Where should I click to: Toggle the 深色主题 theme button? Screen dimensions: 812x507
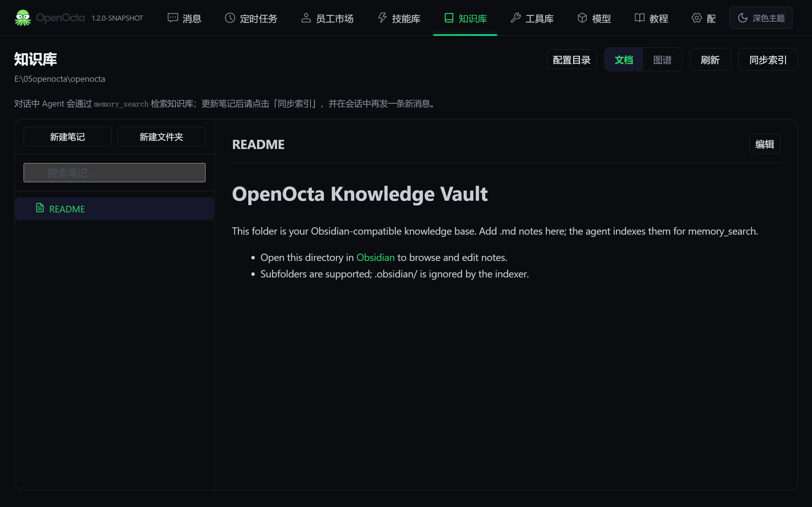click(x=761, y=18)
